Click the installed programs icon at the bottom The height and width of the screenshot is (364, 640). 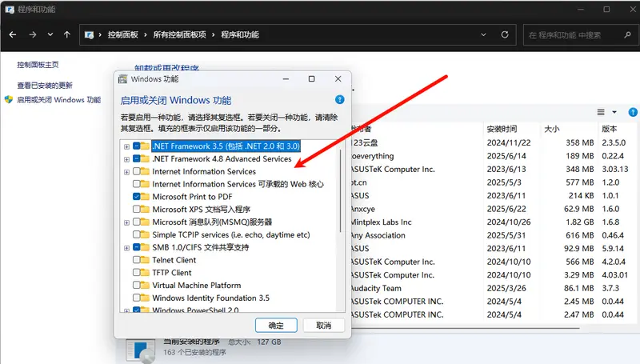click(x=140, y=351)
